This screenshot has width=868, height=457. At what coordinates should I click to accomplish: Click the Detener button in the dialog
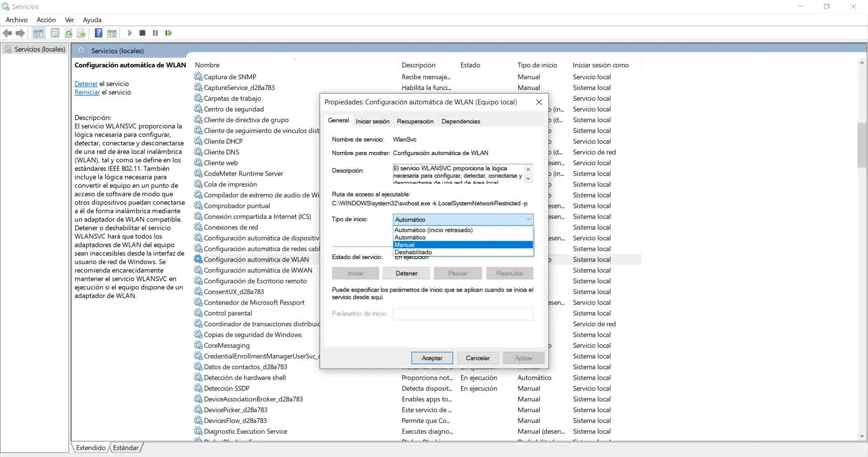click(x=406, y=273)
